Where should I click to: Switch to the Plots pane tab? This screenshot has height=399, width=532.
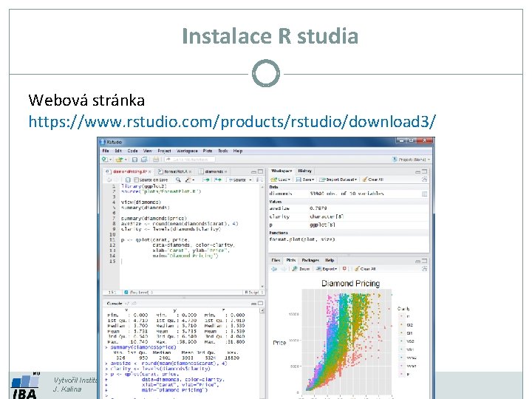[x=291, y=260]
